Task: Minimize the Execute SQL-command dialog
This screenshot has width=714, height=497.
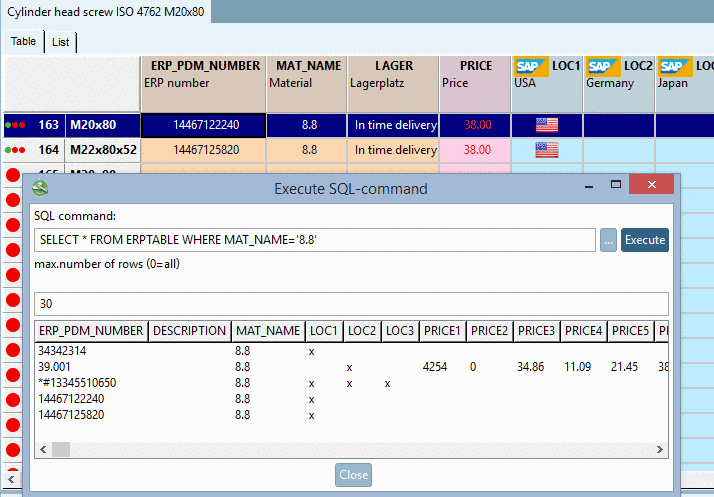Action: point(589,185)
